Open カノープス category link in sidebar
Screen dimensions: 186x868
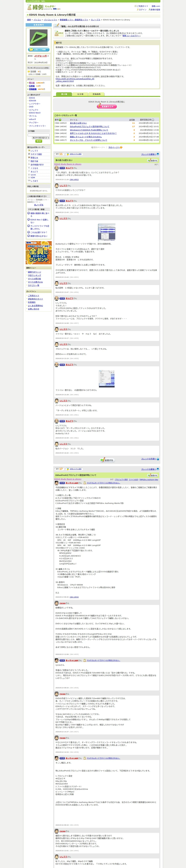39,205
